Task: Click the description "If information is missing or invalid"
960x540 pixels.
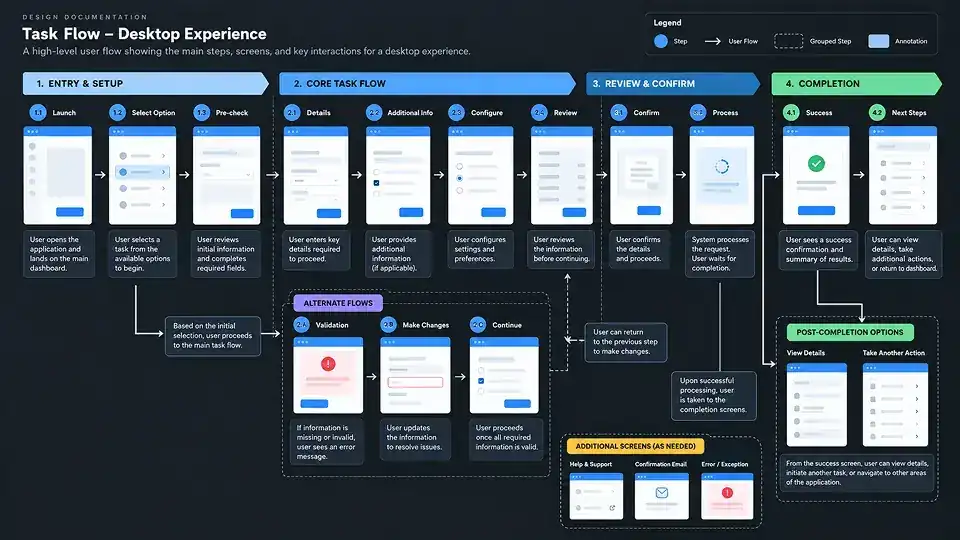Action: coord(327,442)
